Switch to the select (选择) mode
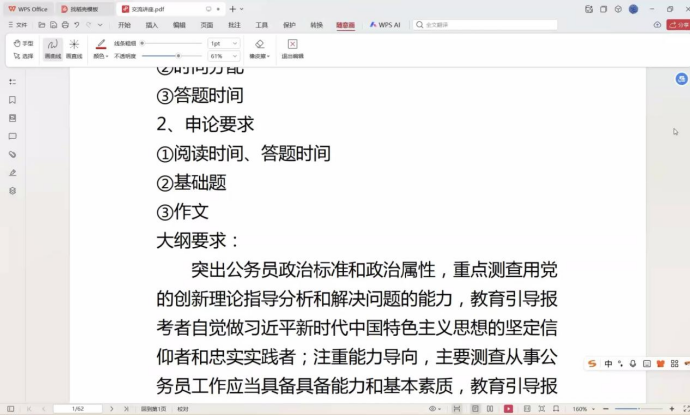The image size is (691, 416). tap(24, 56)
